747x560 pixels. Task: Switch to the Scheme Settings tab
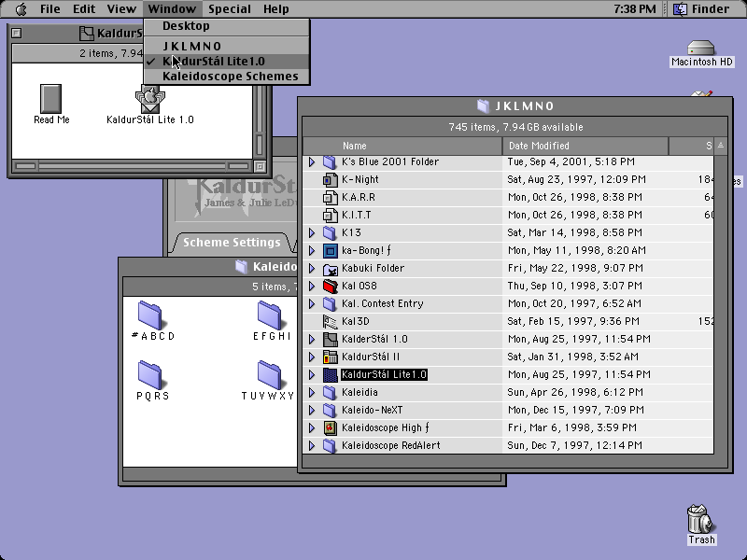[232, 243]
